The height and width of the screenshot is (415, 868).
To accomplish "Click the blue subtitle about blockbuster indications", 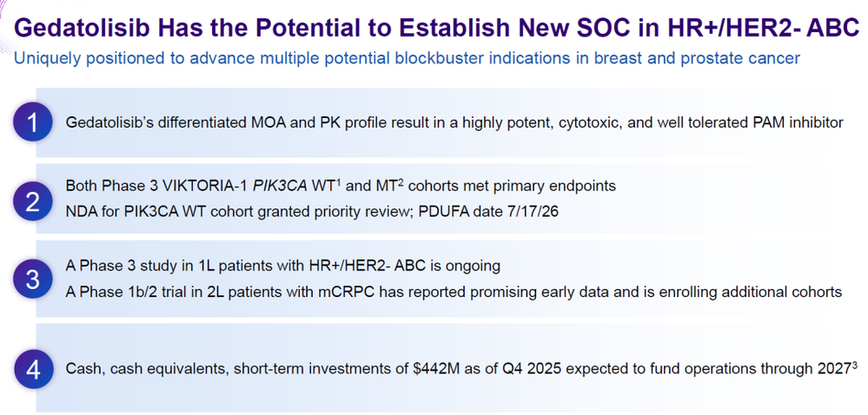I will coord(407,58).
